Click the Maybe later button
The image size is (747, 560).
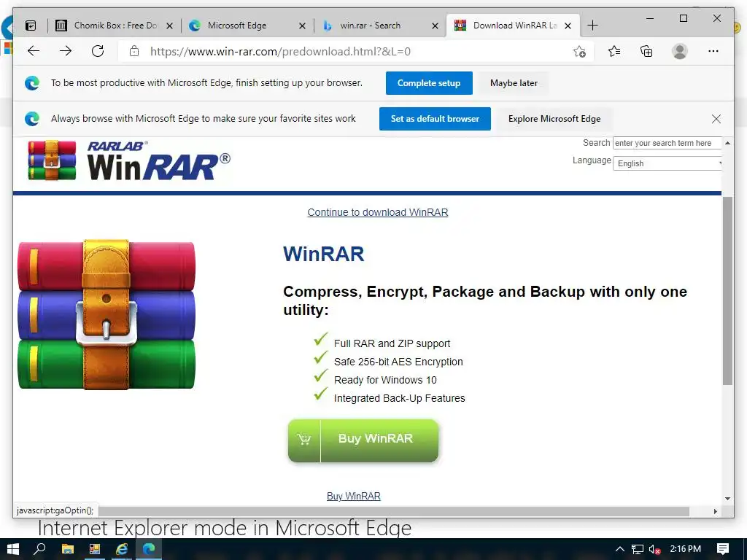514,83
